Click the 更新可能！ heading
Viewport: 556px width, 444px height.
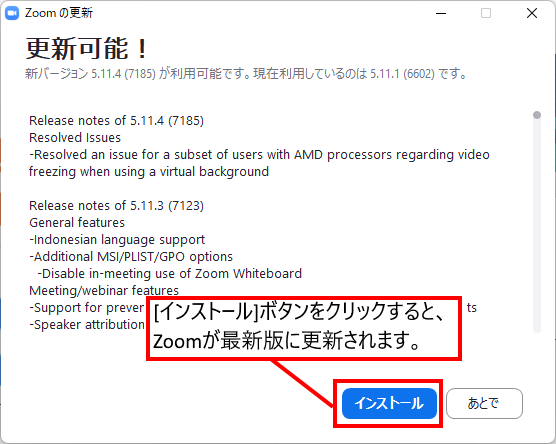(87, 49)
